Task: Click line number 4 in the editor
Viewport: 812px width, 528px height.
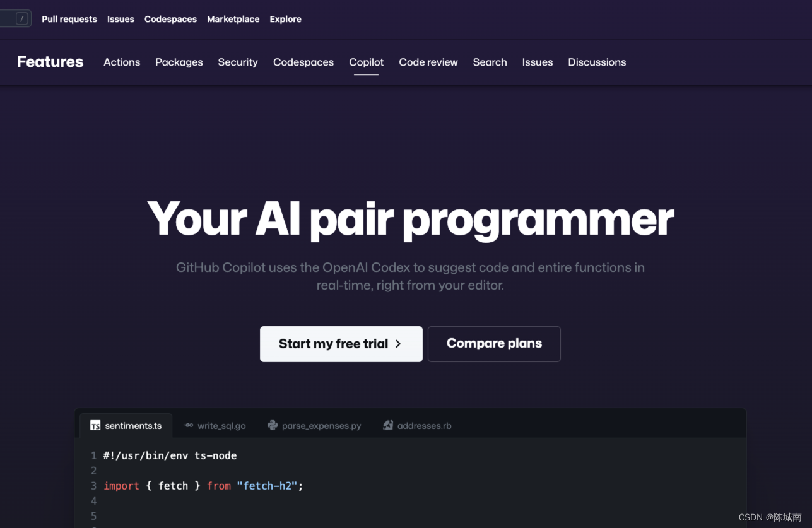Action: pos(93,501)
